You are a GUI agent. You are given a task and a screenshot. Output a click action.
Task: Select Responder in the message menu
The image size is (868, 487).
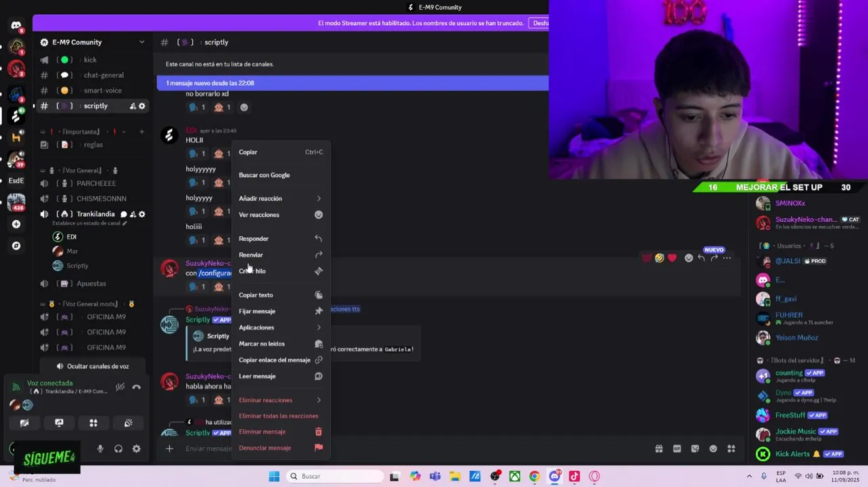pos(281,239)
